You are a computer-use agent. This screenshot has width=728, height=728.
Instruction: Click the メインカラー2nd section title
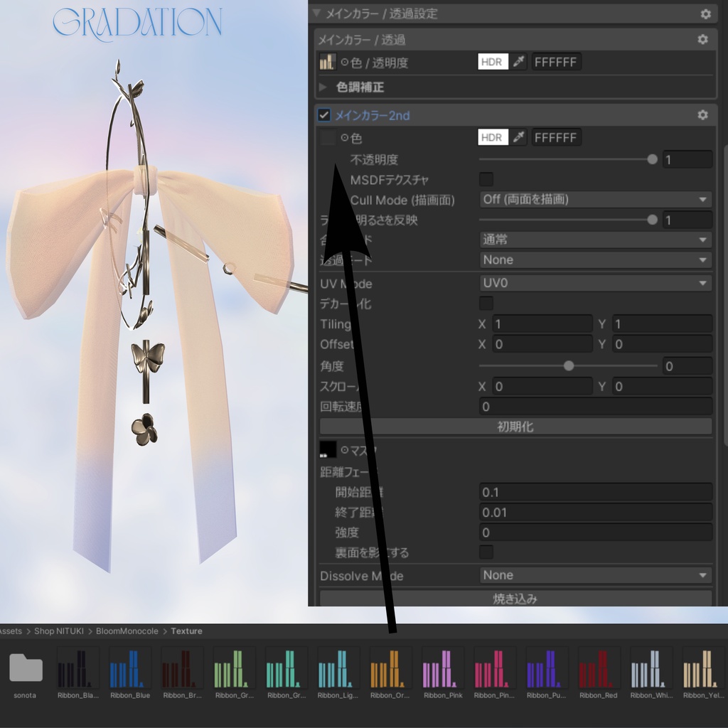click(x=373, y=116)
